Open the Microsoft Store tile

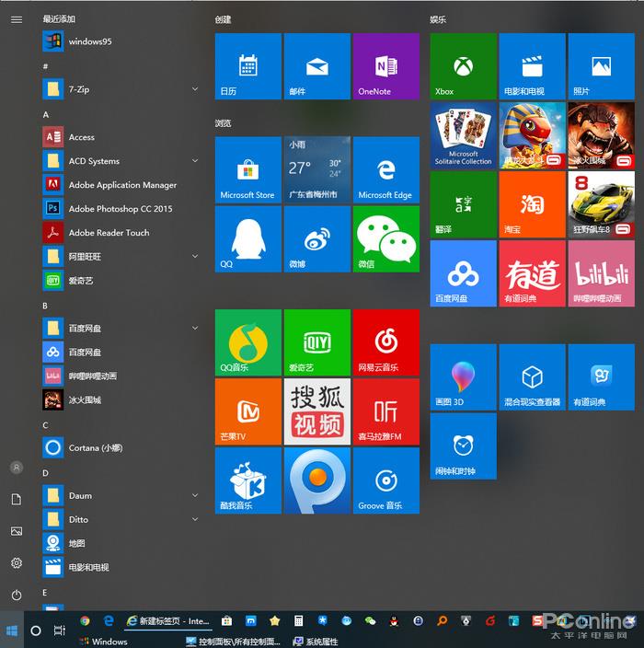pos(247,169)
